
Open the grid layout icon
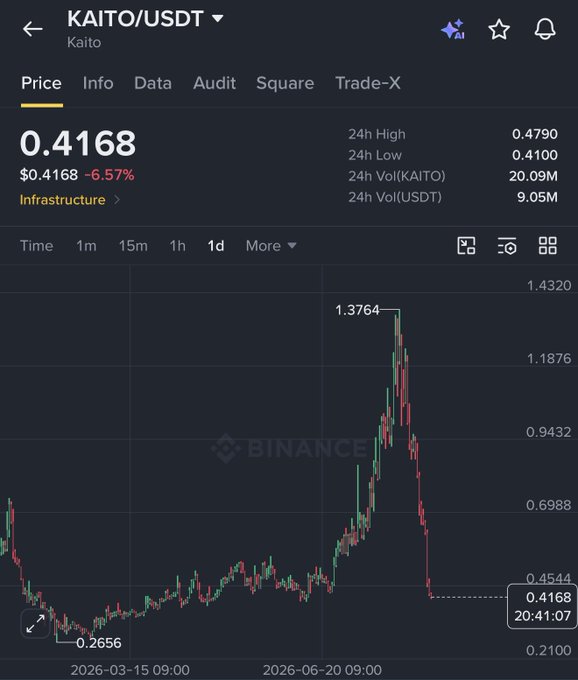point(548,245)
